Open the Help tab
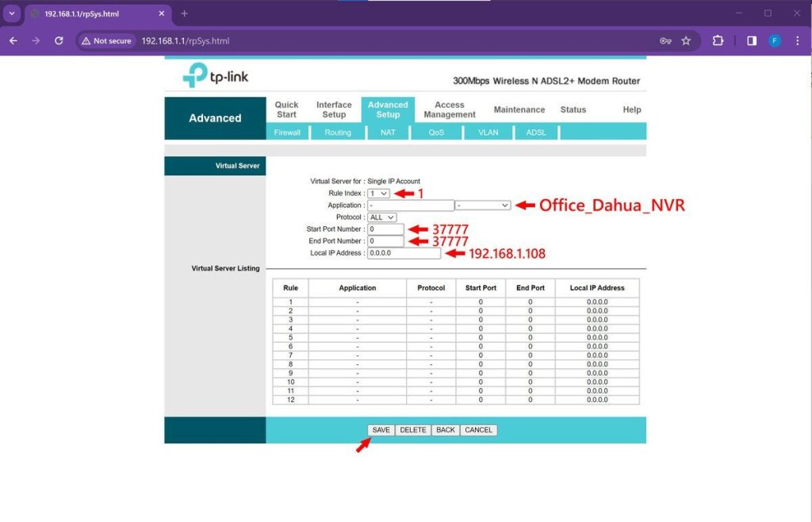812x522 pixels. (x=632, y=109)
